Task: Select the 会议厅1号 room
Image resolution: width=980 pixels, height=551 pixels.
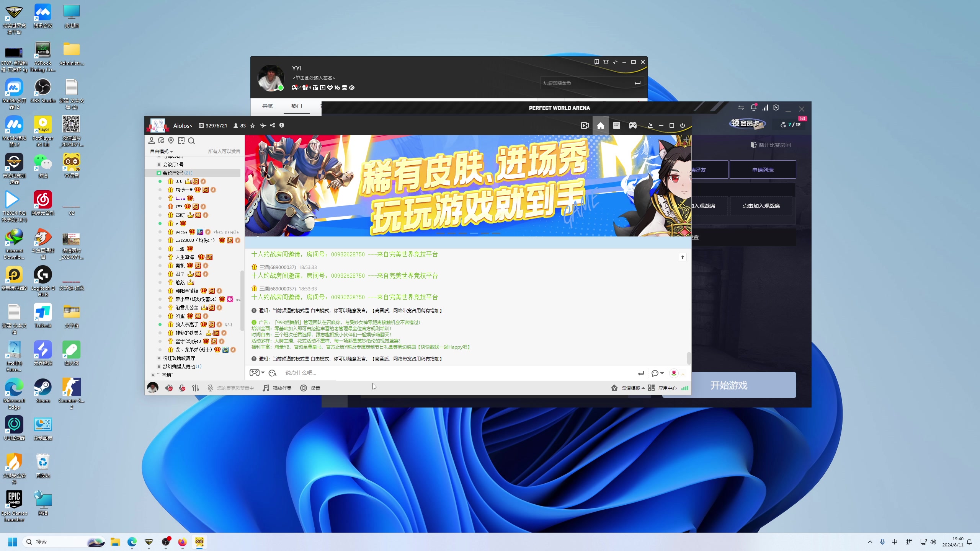Action: point(173,165)
